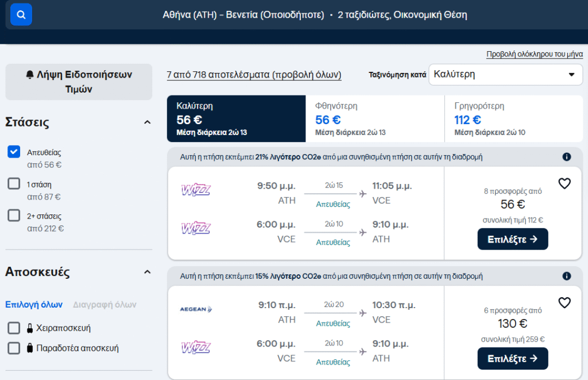Click the 2ώ 15 flight duration label
The image size is (588, 380).
click(x=334, y=186)
